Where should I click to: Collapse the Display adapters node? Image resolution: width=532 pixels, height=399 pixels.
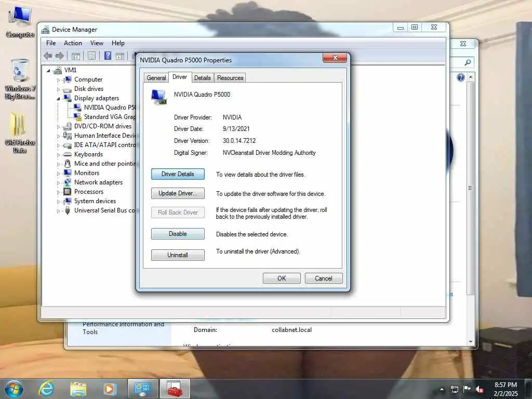(x=58, y=99)
